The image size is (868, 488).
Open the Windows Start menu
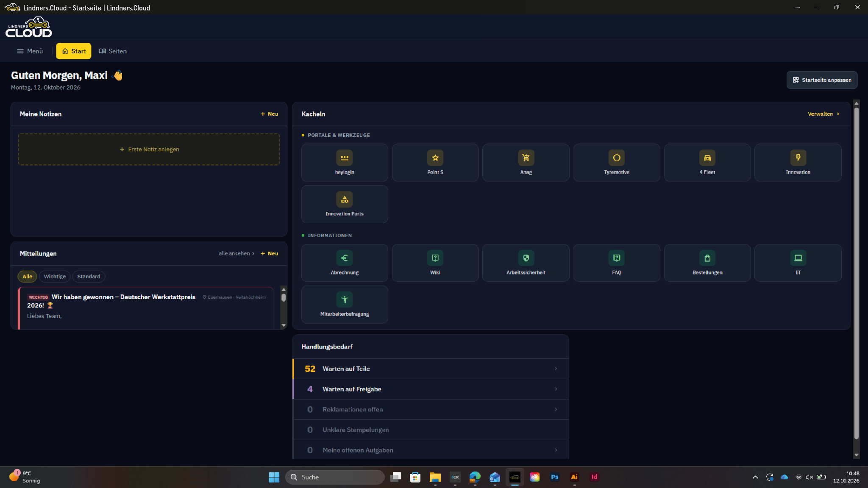tap(274, 477)
